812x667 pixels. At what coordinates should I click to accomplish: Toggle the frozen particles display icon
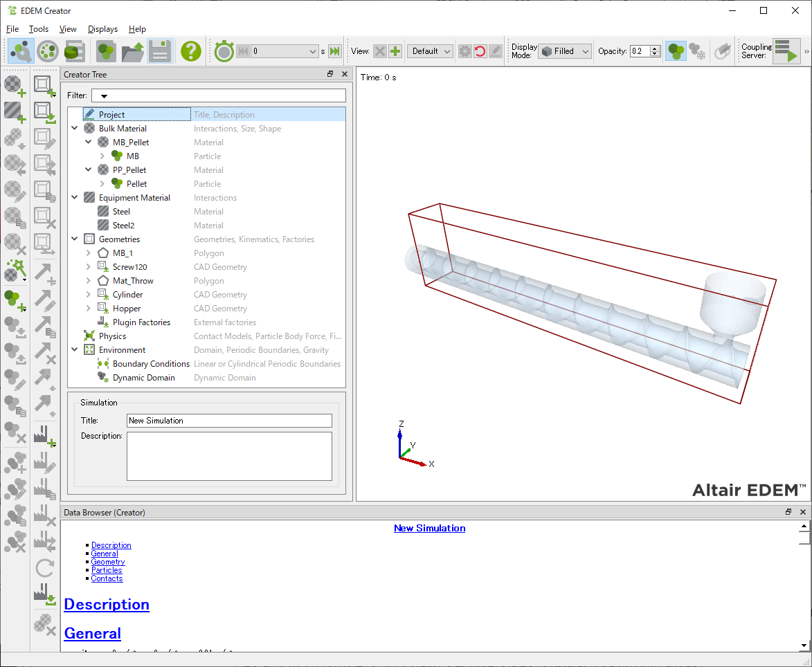(x=698, y=51)
